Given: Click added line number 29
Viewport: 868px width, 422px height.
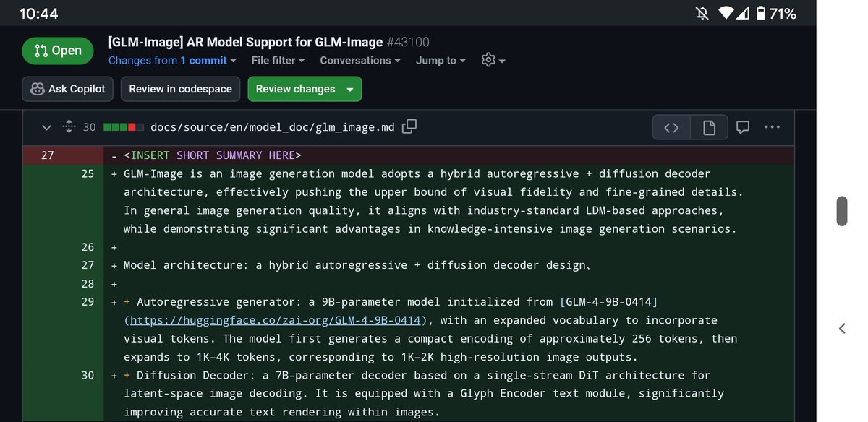Looking at the screenshot, I should tap(88, 301).
